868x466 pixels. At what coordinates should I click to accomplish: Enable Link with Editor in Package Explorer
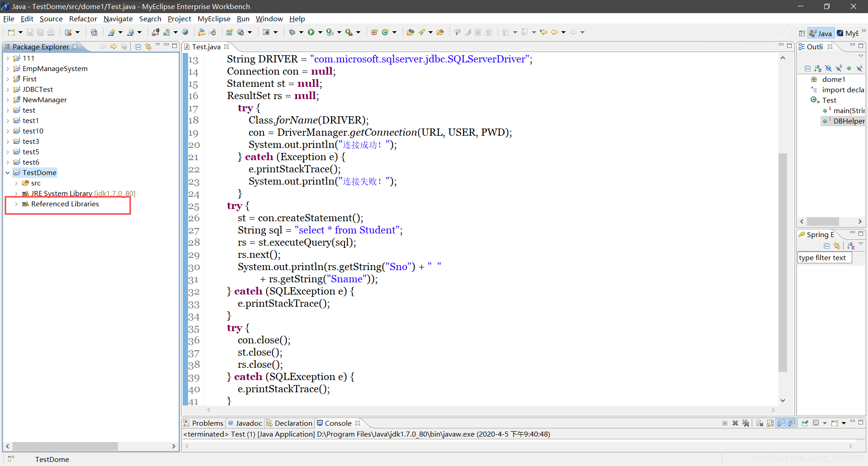pyautogui.click(x=148, y=46)
